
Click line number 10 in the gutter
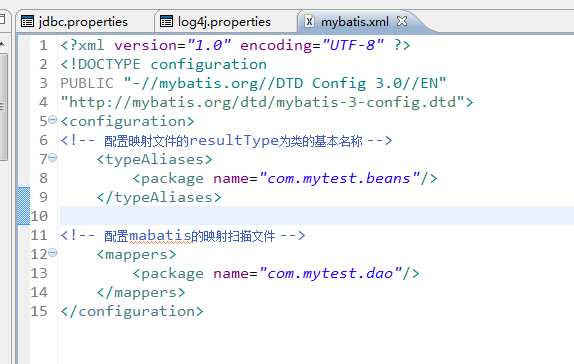coord(39,216)
